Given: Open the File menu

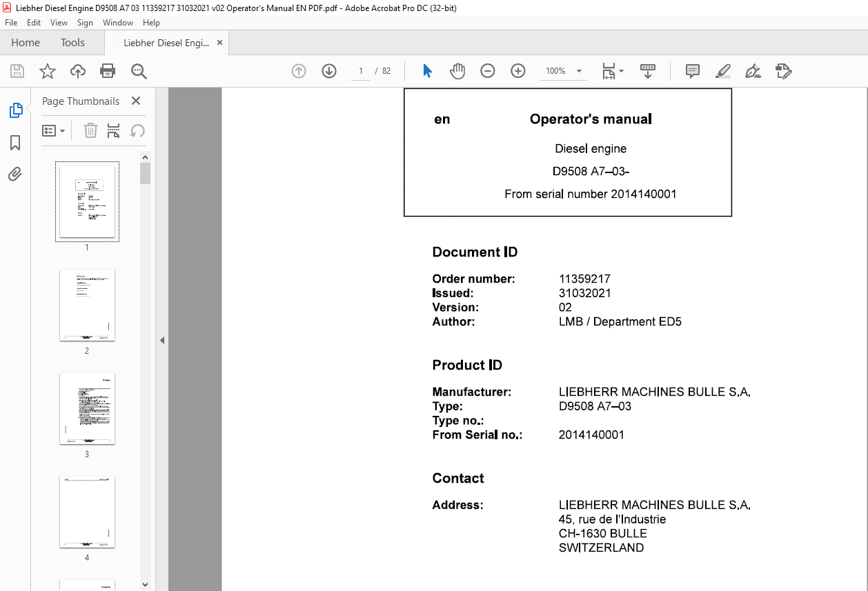Looking at the screenshot, I should pyautogui.click(x=11, y=23).
